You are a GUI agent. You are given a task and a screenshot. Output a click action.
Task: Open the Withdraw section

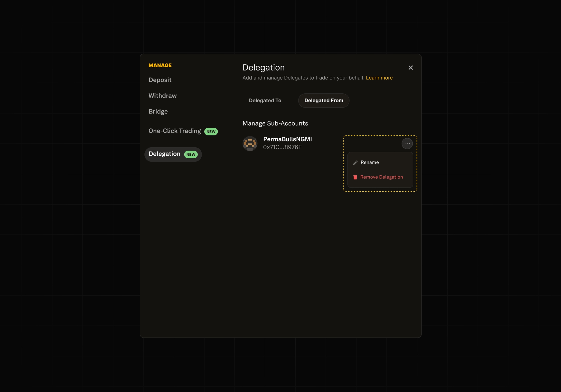[162, 96]
